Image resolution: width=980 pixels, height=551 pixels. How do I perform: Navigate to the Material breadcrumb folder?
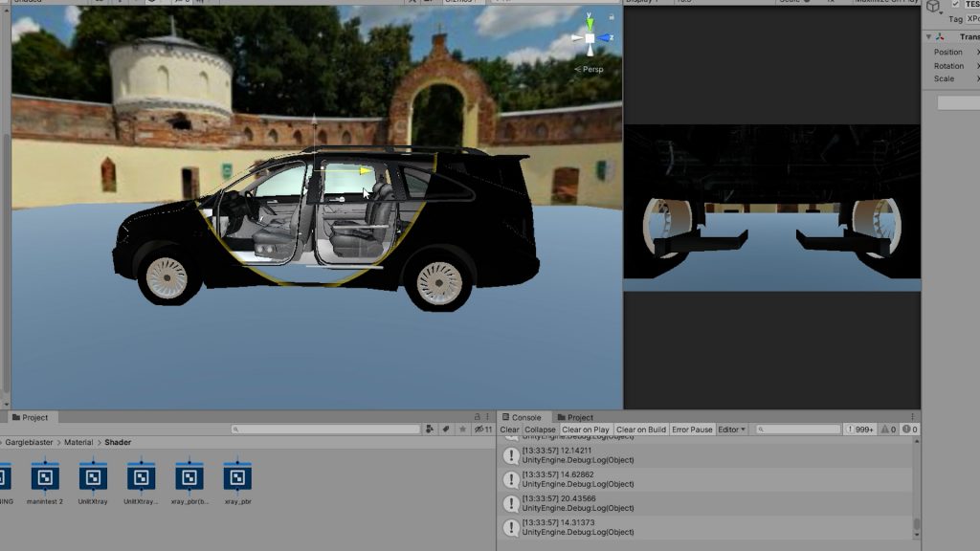point(78,443)
